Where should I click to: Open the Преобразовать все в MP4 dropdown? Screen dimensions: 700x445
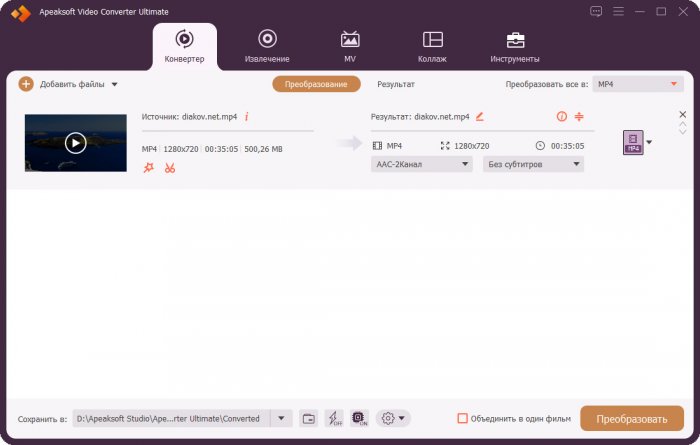point(638,84)
